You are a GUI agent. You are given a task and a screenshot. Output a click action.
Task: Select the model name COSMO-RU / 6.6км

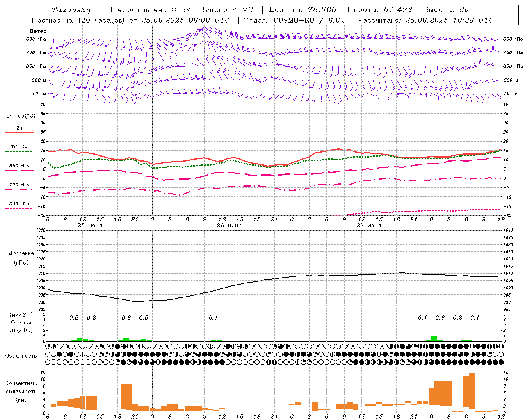[x=310, y=20]
